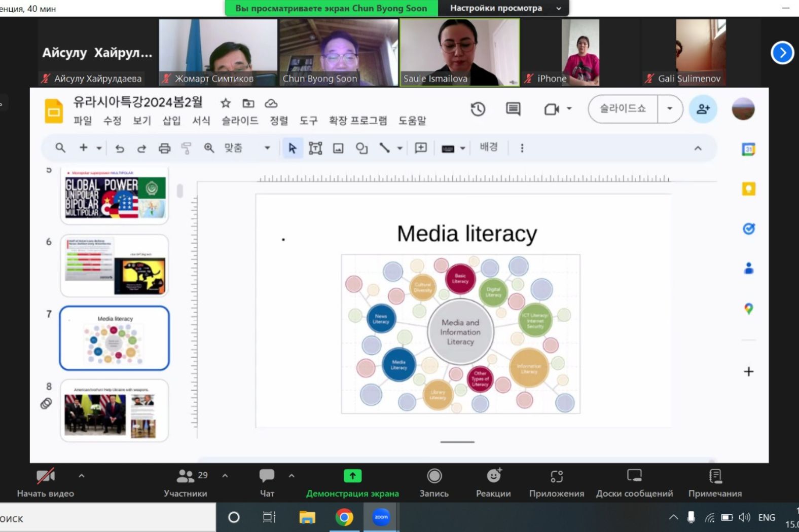Select slide 8 thumbnail with Ukraine photos
The width and height of the screenshot is (799, 532).
coord(115,410)
